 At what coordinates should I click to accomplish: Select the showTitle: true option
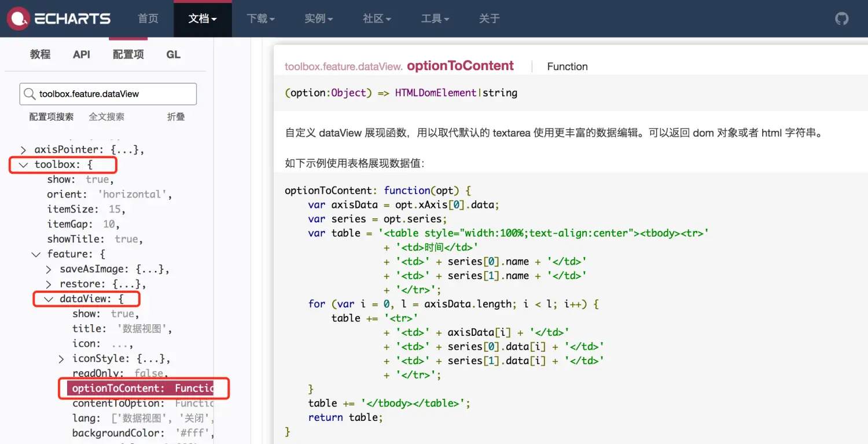(95, 239)
